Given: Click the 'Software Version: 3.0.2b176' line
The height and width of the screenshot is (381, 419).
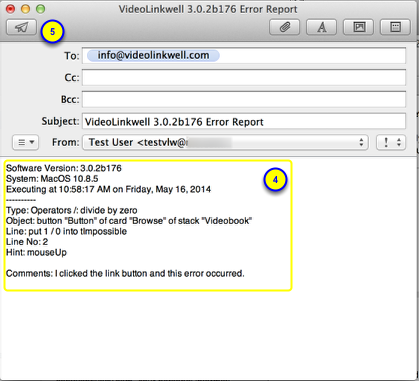Looking at the screenshot, I should point(64,168).
